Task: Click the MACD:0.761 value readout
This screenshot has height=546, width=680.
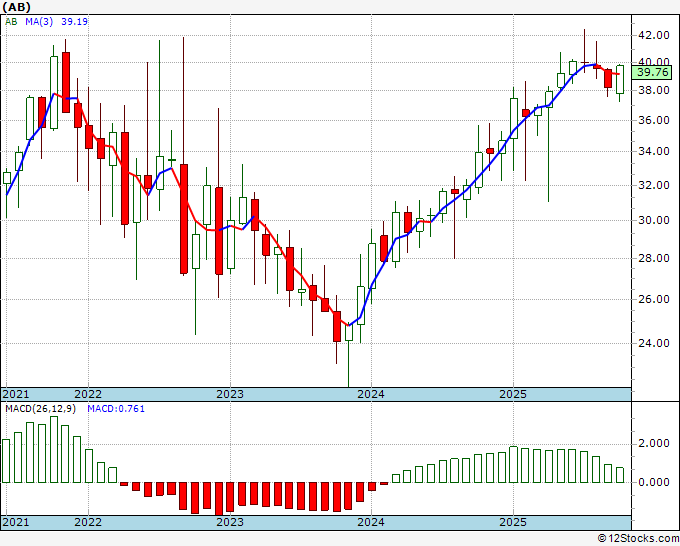Action: [x=116, y=409]
